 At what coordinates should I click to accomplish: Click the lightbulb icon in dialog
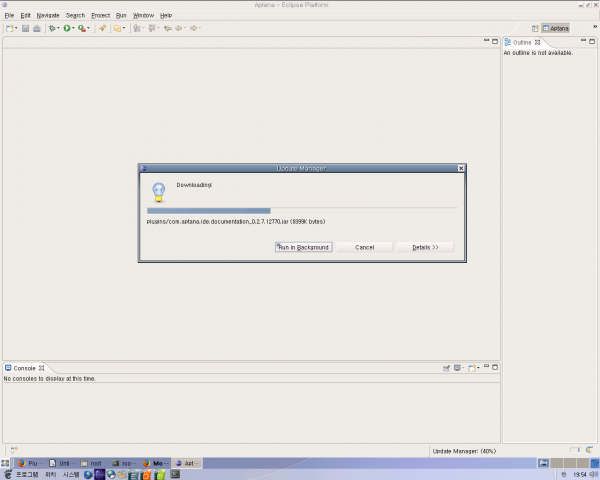[x=159, y=192]
